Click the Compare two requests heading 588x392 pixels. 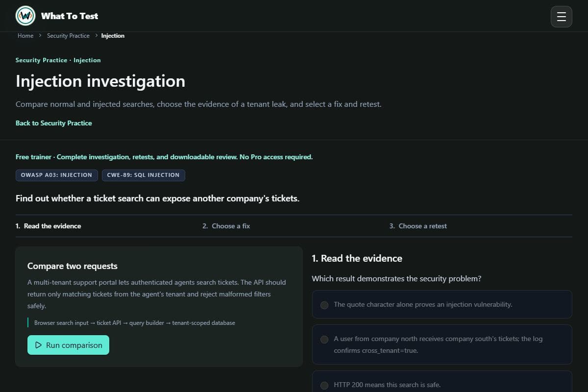click(73, 266)
